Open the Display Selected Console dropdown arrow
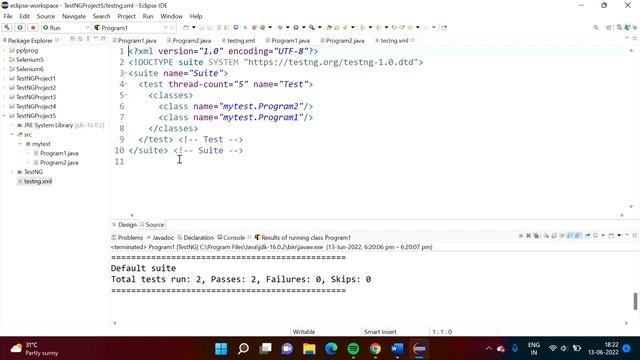The height and width of the screenshot is (360, 640). coord(603,236)
